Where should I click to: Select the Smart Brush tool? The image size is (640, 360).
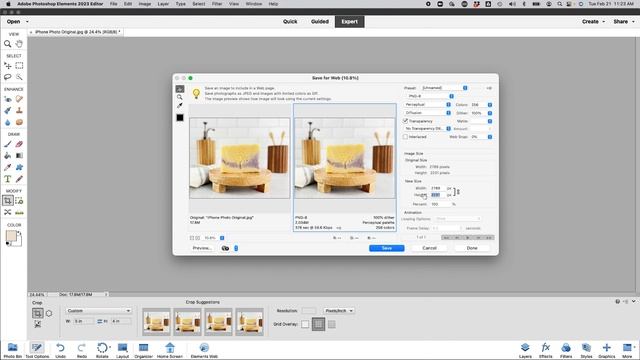pyautogui.click(x=7, y=110)
